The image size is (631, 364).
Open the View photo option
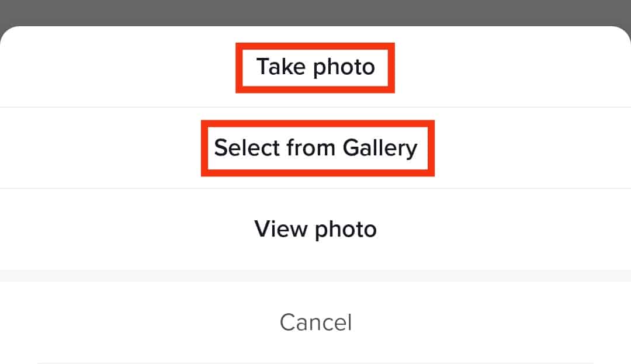(315, 228)
